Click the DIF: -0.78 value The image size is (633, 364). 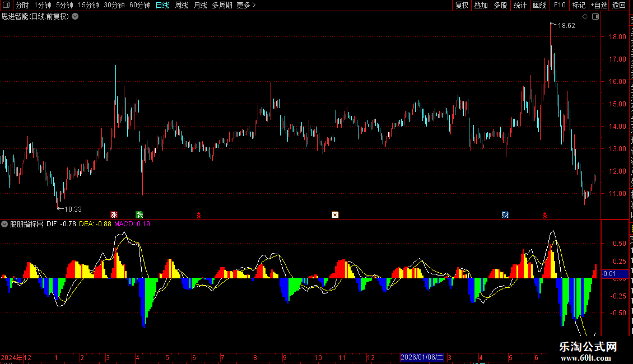click(61, 224)
